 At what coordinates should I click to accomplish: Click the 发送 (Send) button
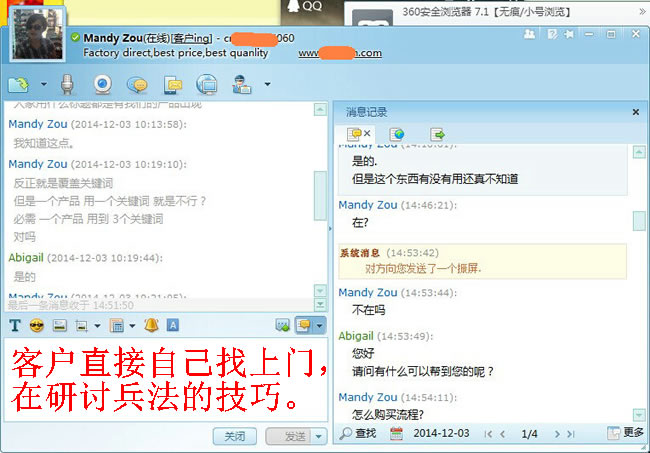[x=294, y=436]
